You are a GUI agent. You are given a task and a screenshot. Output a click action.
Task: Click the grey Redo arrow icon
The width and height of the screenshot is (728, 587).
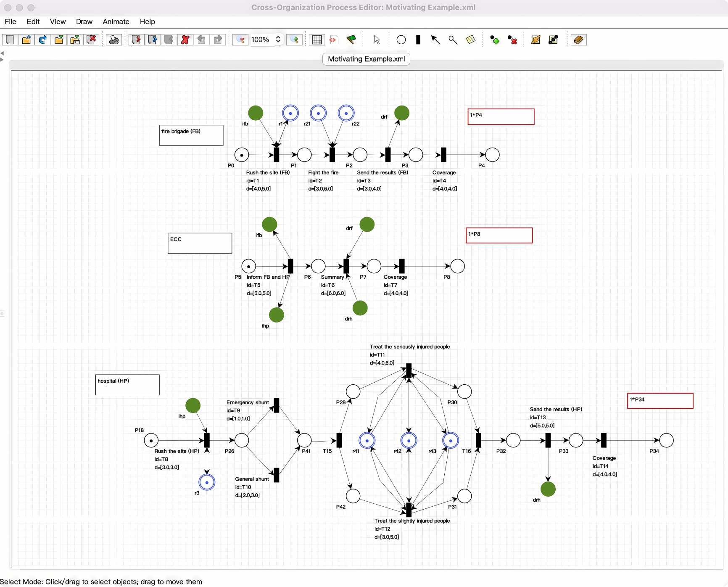click(x=218, y=40)
